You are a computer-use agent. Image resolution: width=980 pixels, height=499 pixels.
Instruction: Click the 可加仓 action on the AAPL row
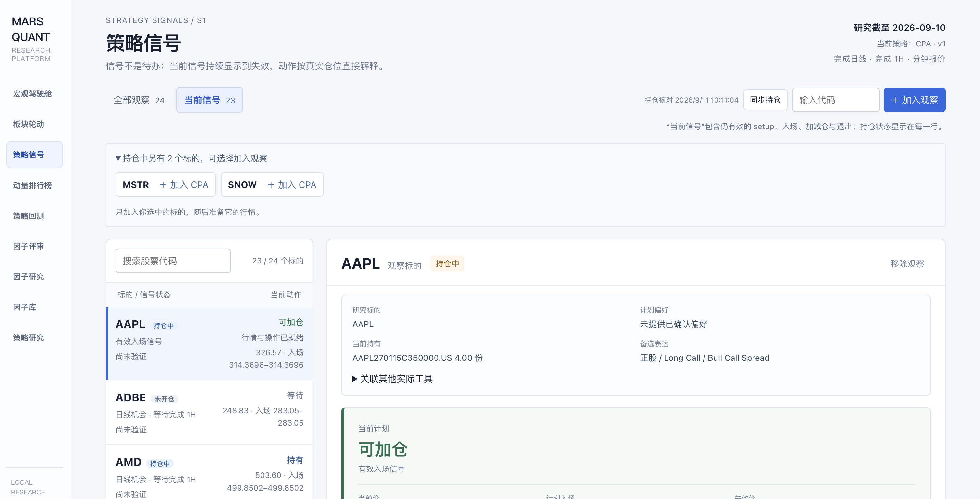coord(291,323)
